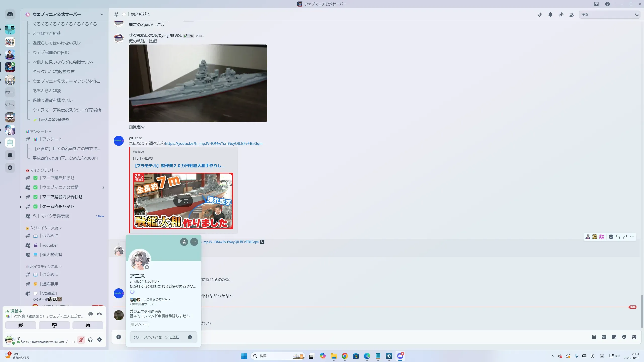Viewport: 644px width, 362px height.
Task: Open the Threads icon in channel header
Action: click(540, 15)
